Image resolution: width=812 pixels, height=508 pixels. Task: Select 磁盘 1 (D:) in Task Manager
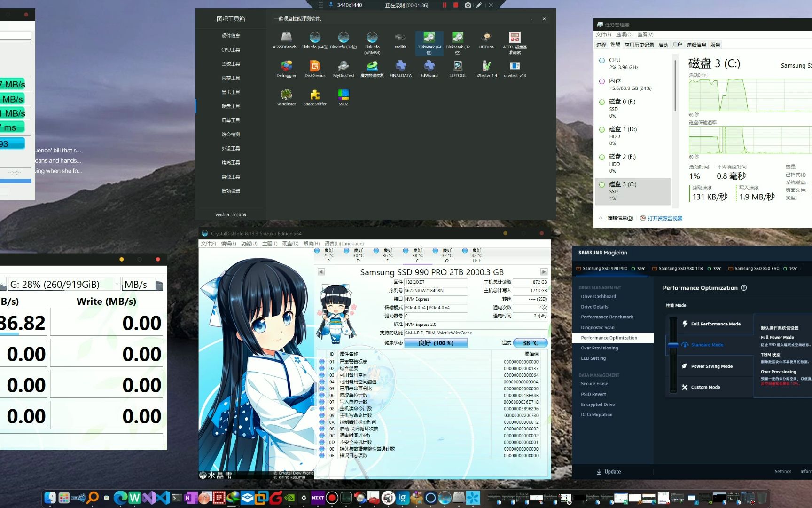point(633,136)
